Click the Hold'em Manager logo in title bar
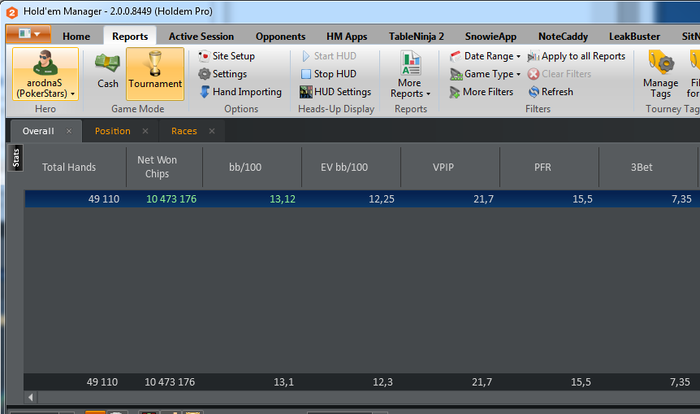Viewport: 700px width, 414px height. (12, 13)
